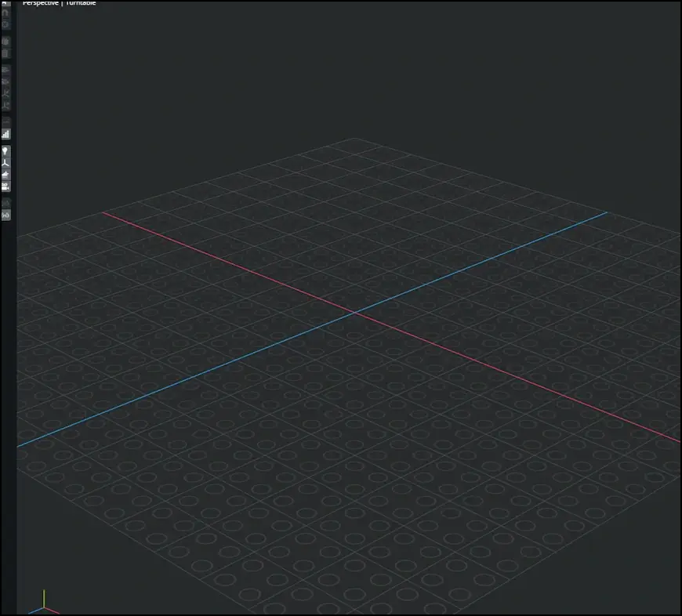Viewport: 682px width, 616px height.
Task: Select the dimmed cube icon in toolbar
Action: pos(5,41)
